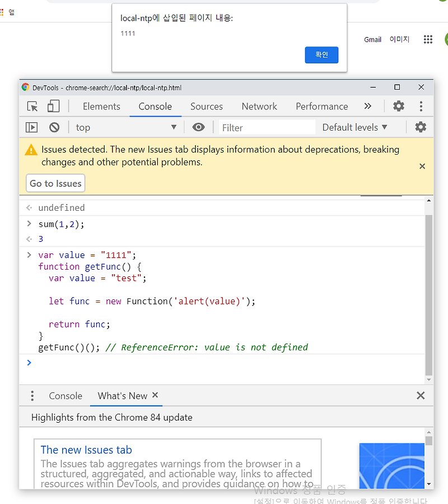Focus the console Filter input field
Viewport: 448px width, 504px height.
click(267, 128)
